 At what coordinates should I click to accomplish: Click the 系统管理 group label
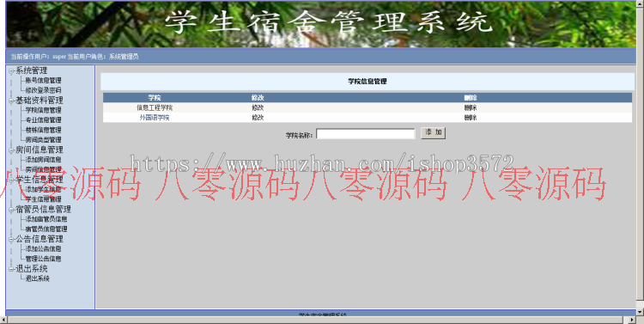[x=31, y=70]
